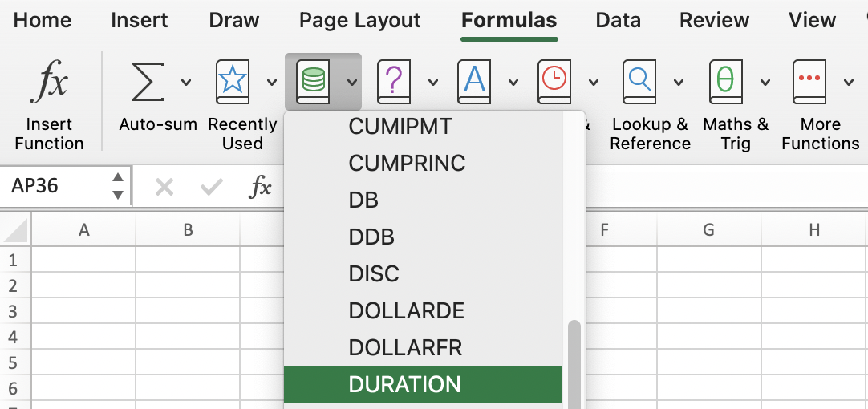Click cell G2 in the sheet
868x409 pixels.
point(709,285)
